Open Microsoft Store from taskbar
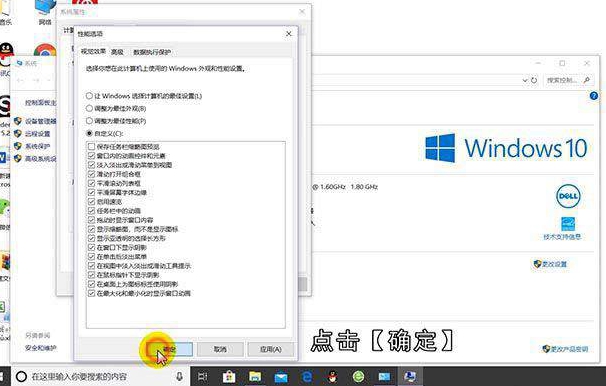Image resolution: width=606 pixels, height=386 pixels. (229, 376)
